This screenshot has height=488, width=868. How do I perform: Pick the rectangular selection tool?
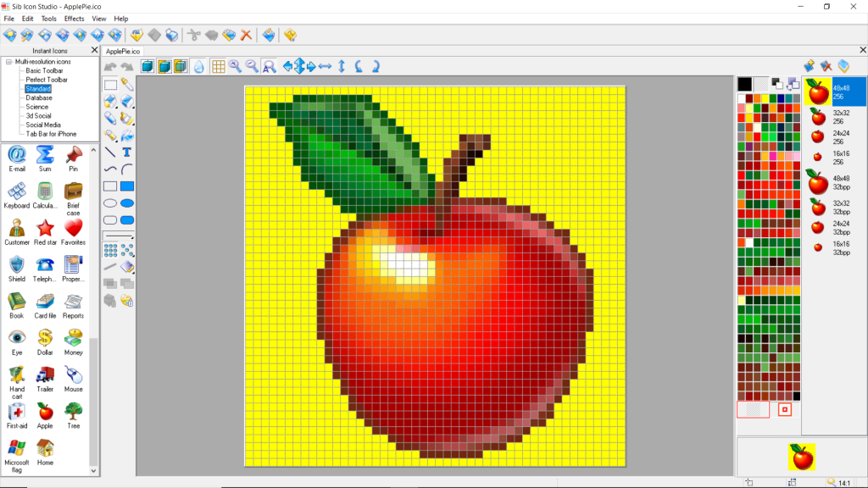(x=110, y=85)
